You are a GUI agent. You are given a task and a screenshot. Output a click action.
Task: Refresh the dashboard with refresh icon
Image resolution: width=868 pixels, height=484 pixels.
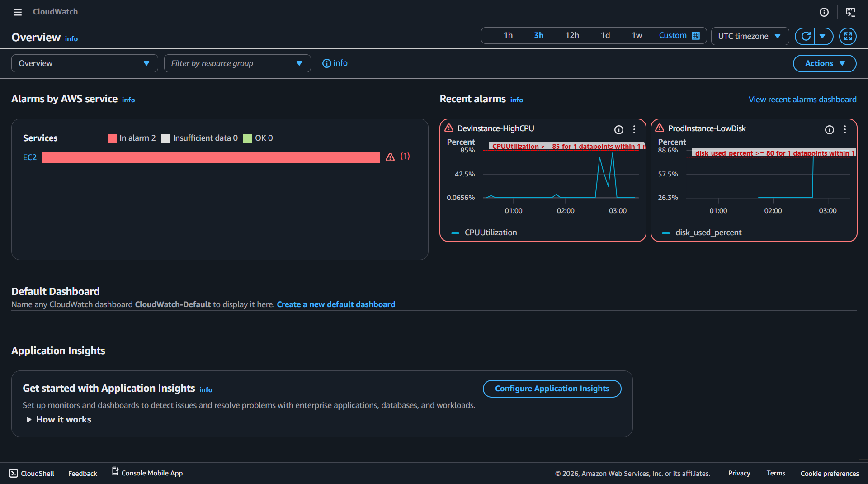(805, 36)
